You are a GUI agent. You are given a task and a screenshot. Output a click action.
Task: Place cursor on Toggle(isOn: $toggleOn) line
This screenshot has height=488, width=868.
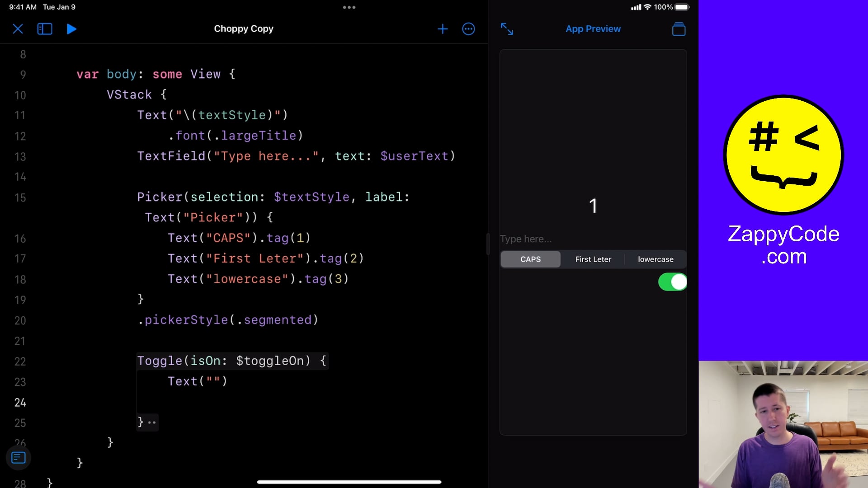232,361
